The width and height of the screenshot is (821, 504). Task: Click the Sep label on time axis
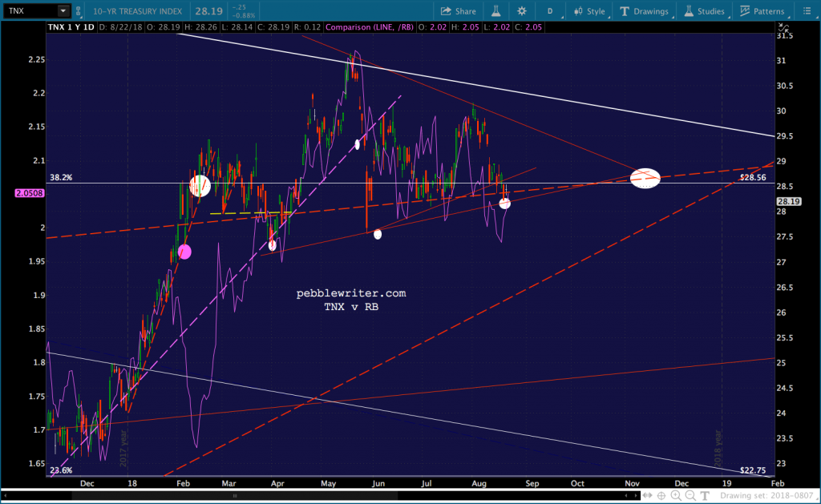tap(532, 483)
